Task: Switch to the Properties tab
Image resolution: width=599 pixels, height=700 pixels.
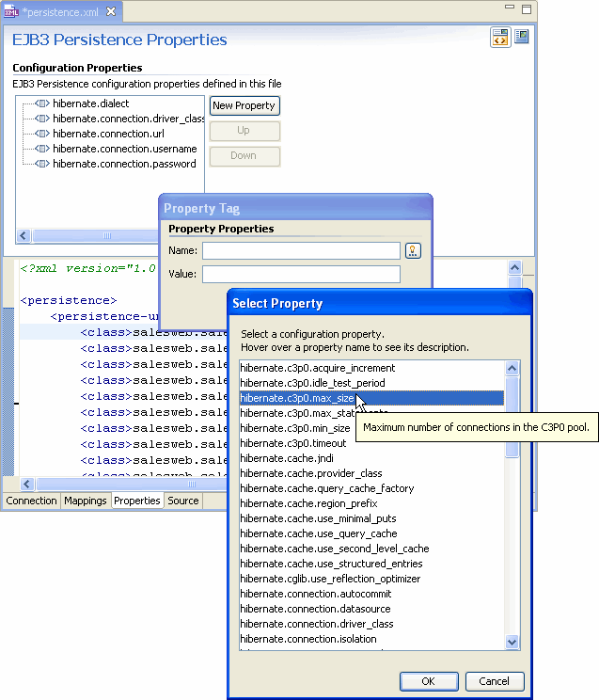Action: [x=137, y=501]
